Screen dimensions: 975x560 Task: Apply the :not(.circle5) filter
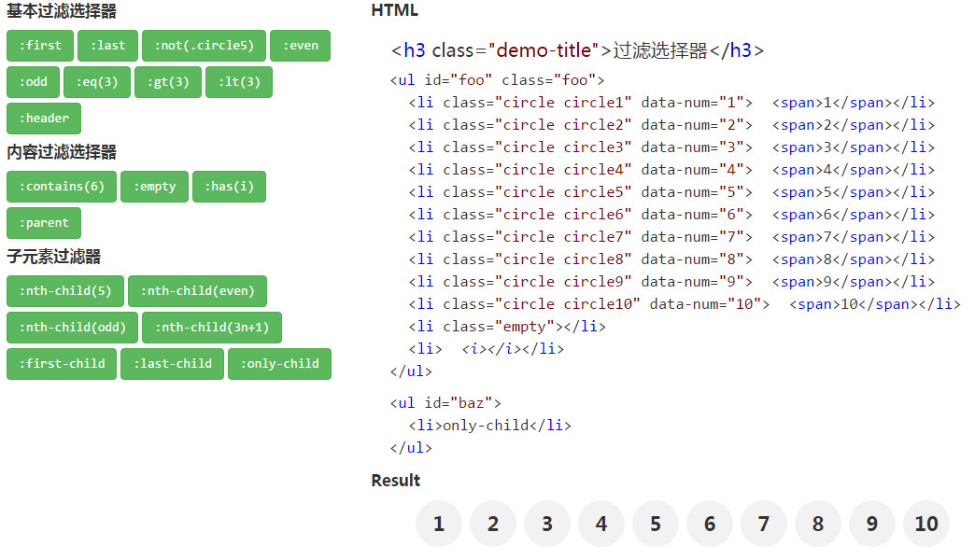click(204, 46)
